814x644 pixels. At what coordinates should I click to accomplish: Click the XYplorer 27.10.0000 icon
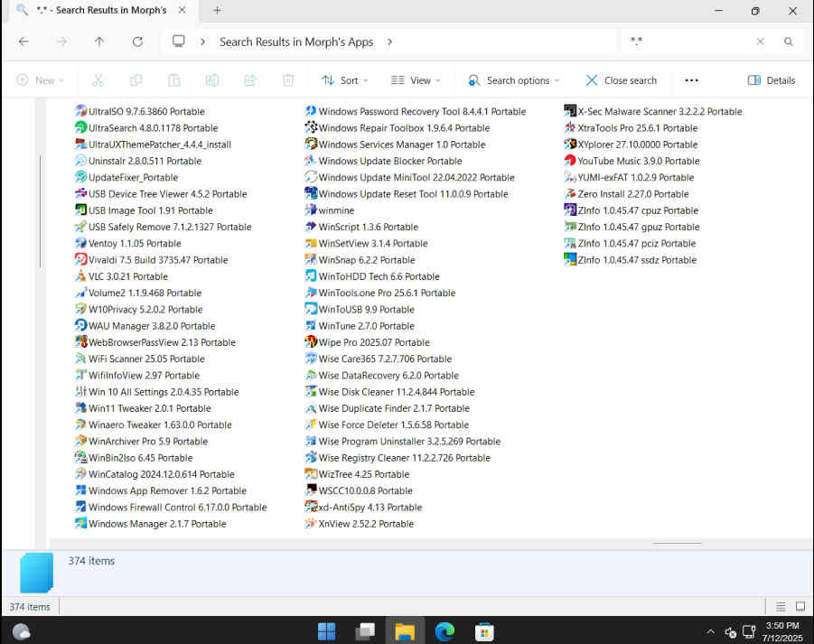[x=570, y=145]
